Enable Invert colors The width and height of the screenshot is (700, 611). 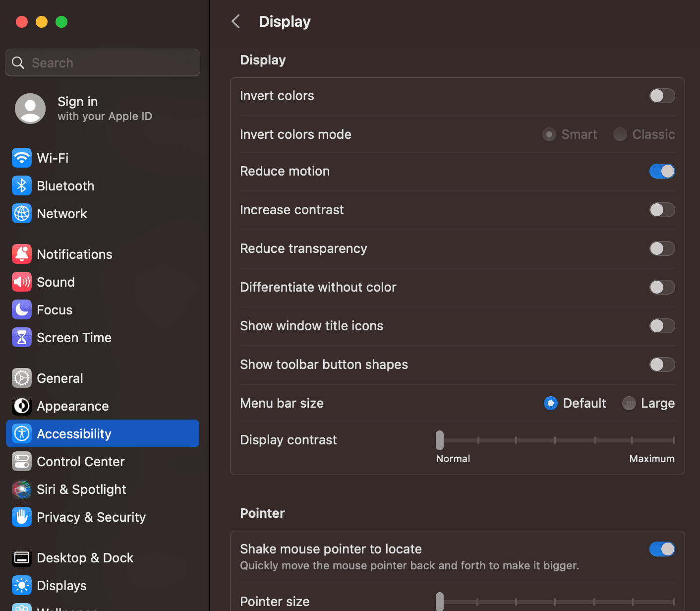(662, 96)
